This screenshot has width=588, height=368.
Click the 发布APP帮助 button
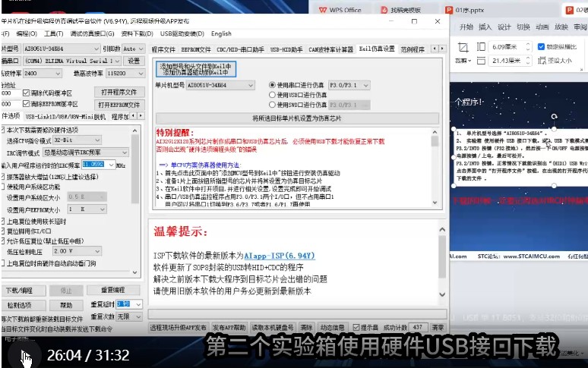click(229, 327)
